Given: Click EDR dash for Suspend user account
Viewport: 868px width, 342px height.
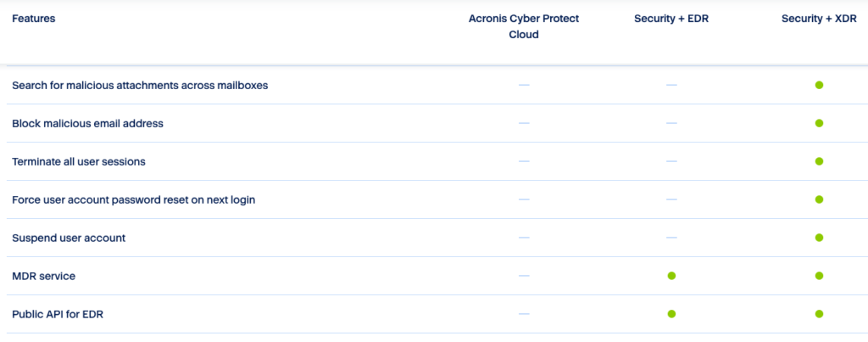Looking at the screenshot, I should (671, 238).
